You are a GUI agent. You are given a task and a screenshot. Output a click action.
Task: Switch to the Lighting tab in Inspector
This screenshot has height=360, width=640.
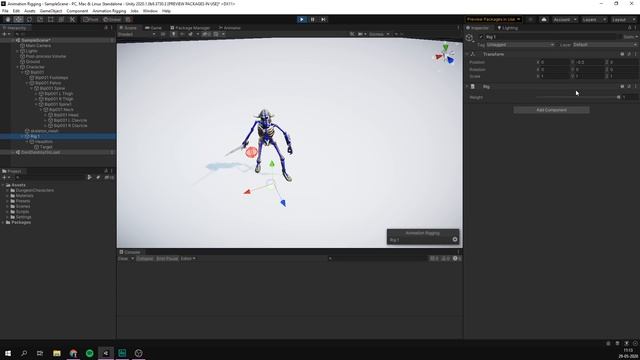tap(508, 28)
